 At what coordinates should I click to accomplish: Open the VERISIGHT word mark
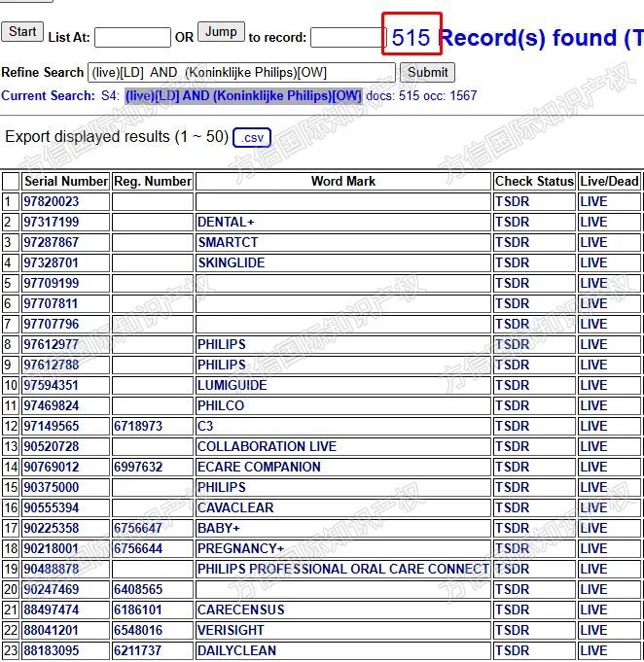[231, 630]
